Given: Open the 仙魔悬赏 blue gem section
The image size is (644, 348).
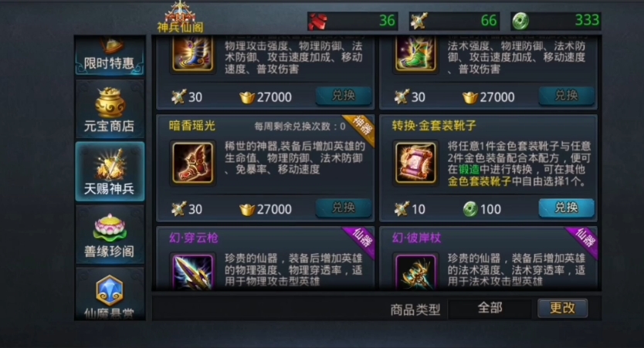Looking at the screenshot, I should coord(110,293).
